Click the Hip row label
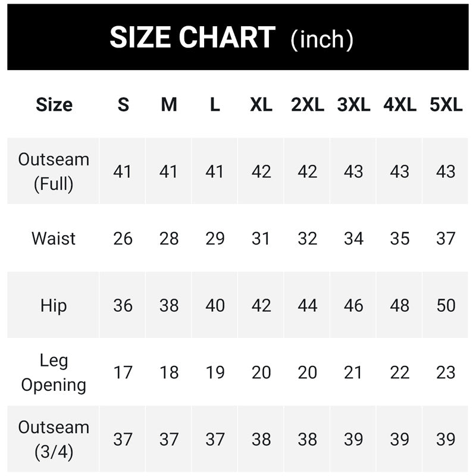Image resolution: width=476 pixels, height=476 pixels. click(x=54, y=306)
